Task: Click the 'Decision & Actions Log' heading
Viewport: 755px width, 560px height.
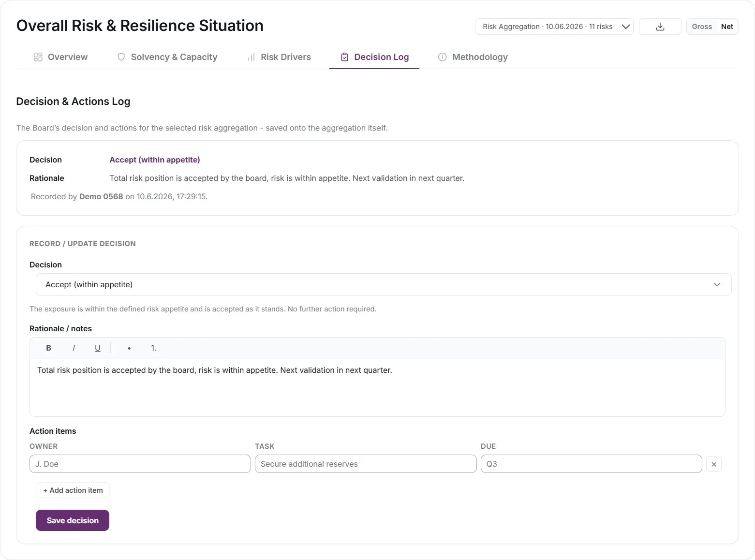Action: click(73, 101)
